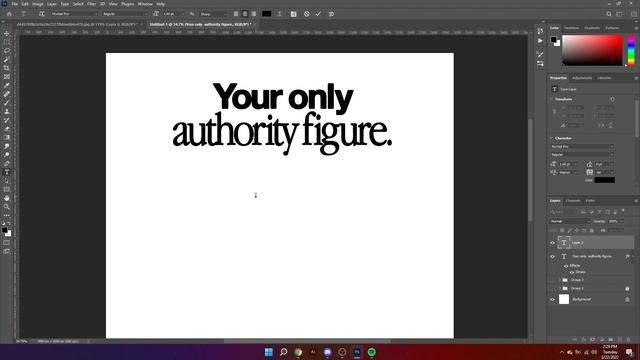The width and height of the screenshot is (640, 360).
Task: Right-align text in options bar
Action: point(254,14)
